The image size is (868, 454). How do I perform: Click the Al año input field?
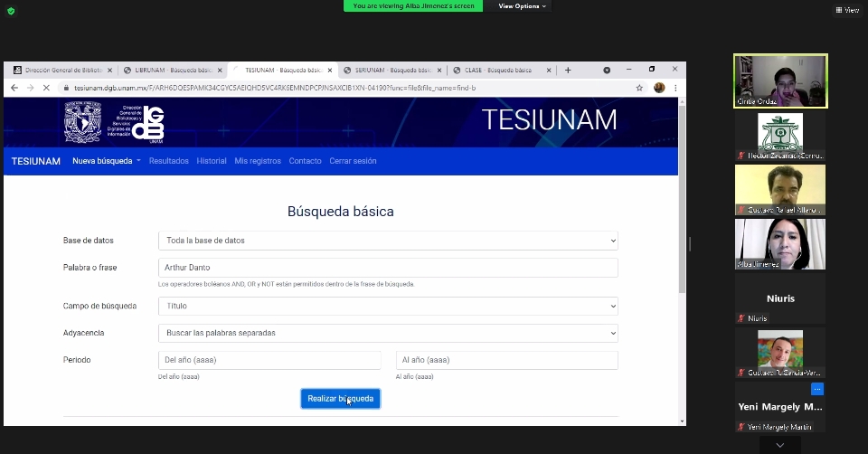[x=507, y=360]
